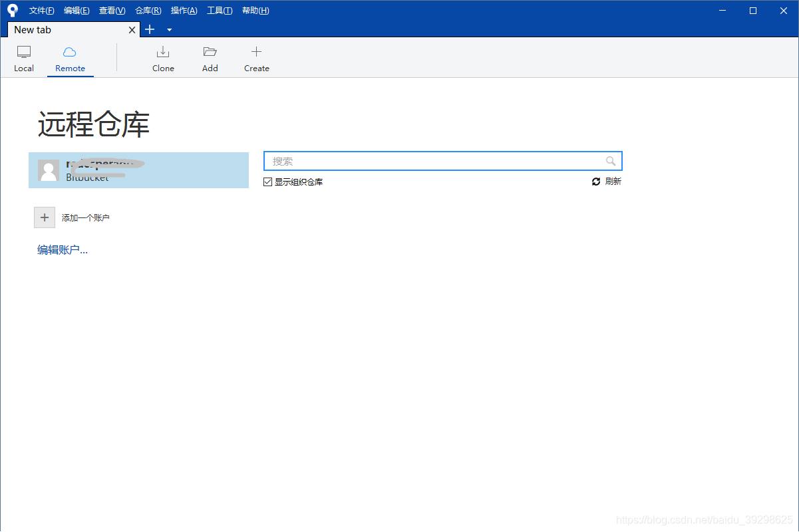
Task: Expand the tab list dropdown arrow
Action: [x=169, y=30]
